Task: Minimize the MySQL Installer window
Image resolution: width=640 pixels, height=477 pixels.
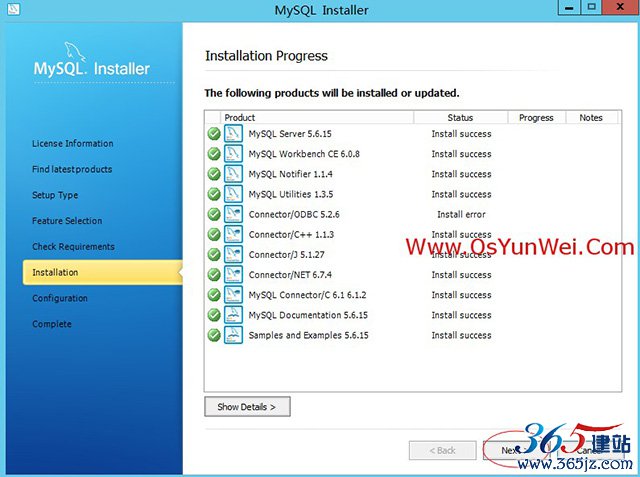Action: [569, 7]
